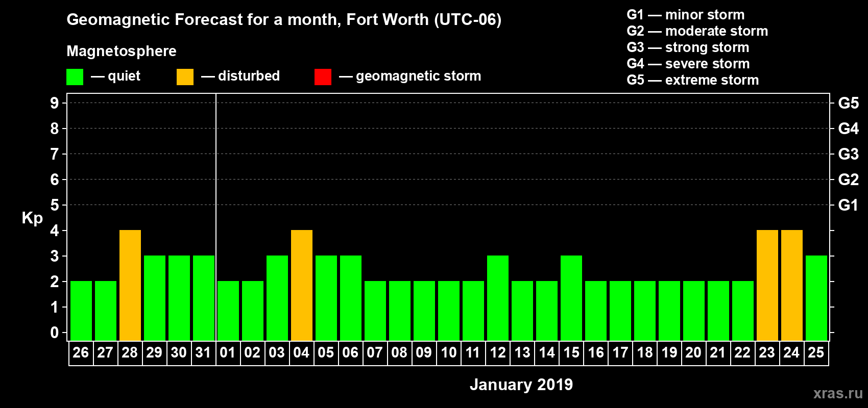Click date label 13 on the x-axis

coord(522,353)
